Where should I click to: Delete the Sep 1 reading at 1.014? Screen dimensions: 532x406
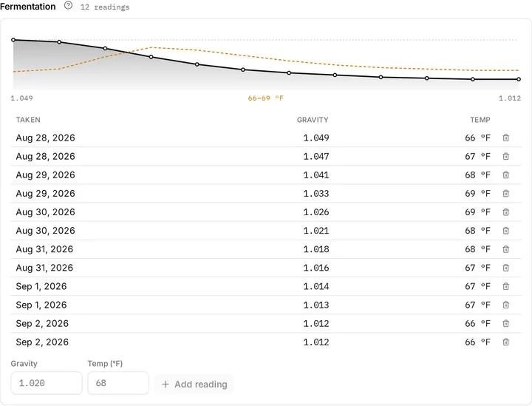point(505,286)
